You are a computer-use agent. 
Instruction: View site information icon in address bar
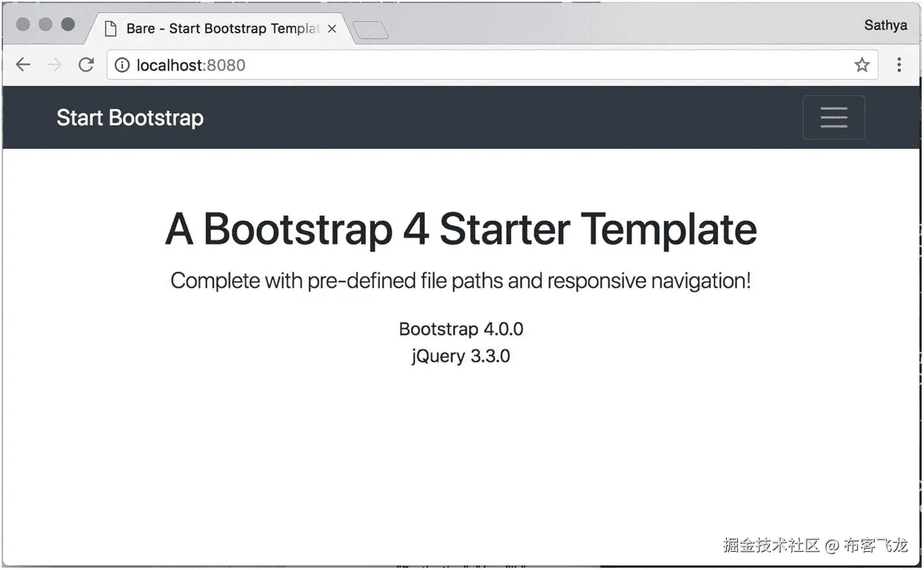point(122,65)
